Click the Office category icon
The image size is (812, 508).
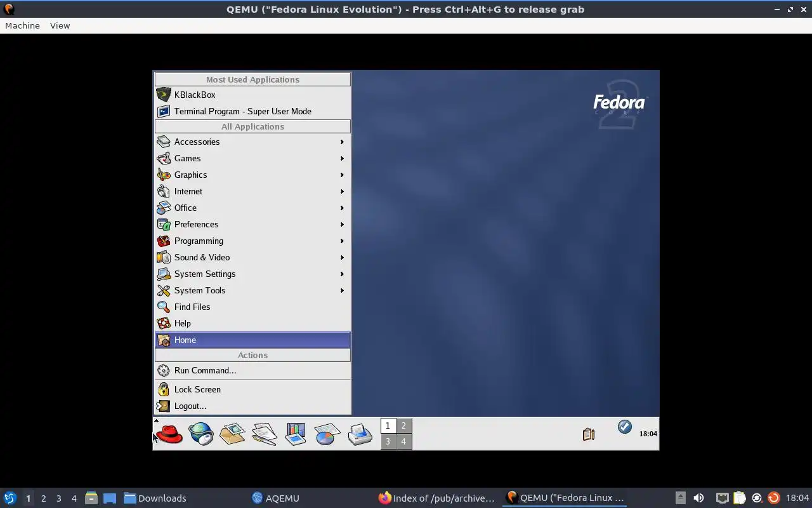(x=164, y=208)
